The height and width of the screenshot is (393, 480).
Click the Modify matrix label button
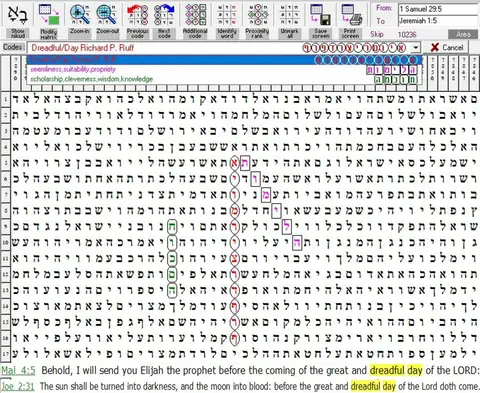[x=49, y=33]
